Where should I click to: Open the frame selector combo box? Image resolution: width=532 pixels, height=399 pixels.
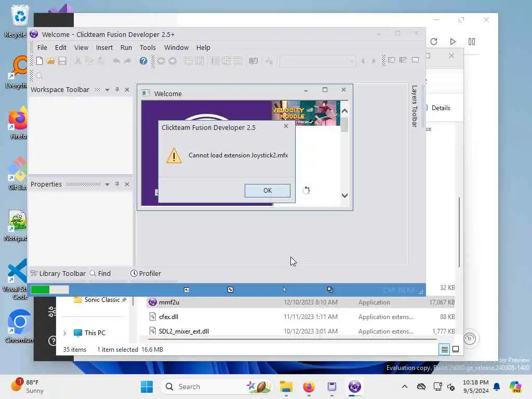coord(317,61)
